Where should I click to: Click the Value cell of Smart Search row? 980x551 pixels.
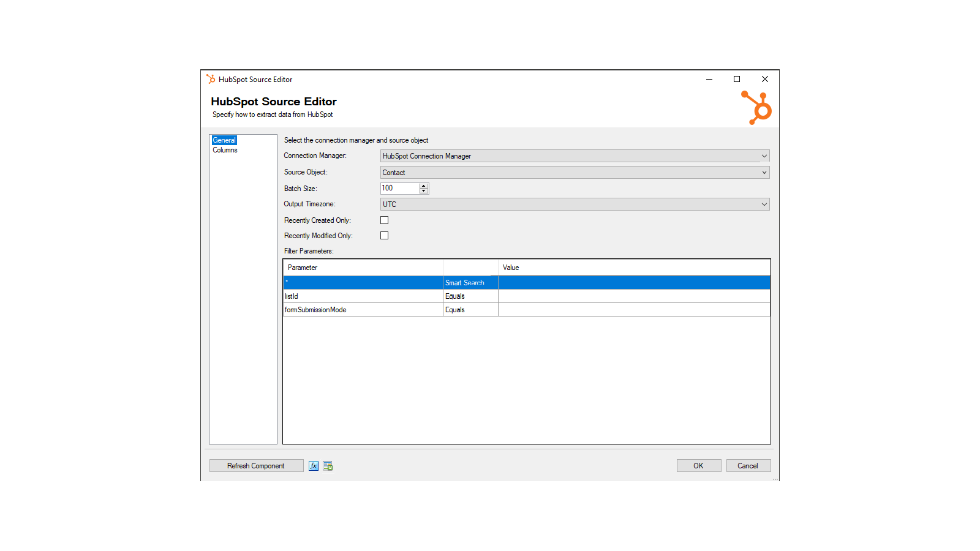[634, 283]
